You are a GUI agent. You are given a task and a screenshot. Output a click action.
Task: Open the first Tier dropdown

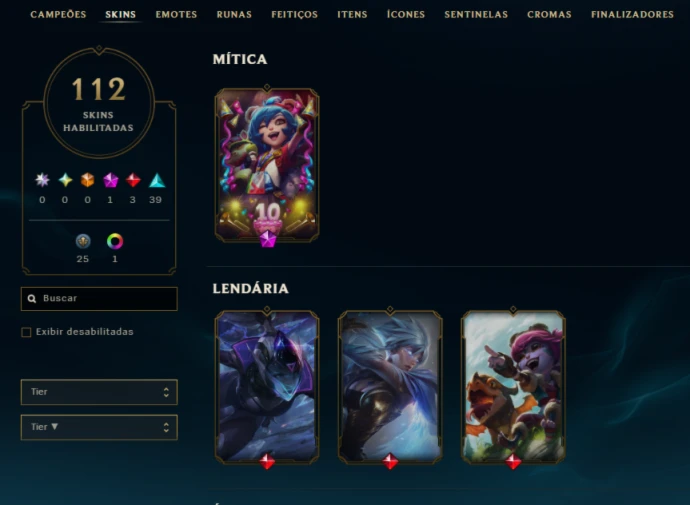tap(99, 392)
